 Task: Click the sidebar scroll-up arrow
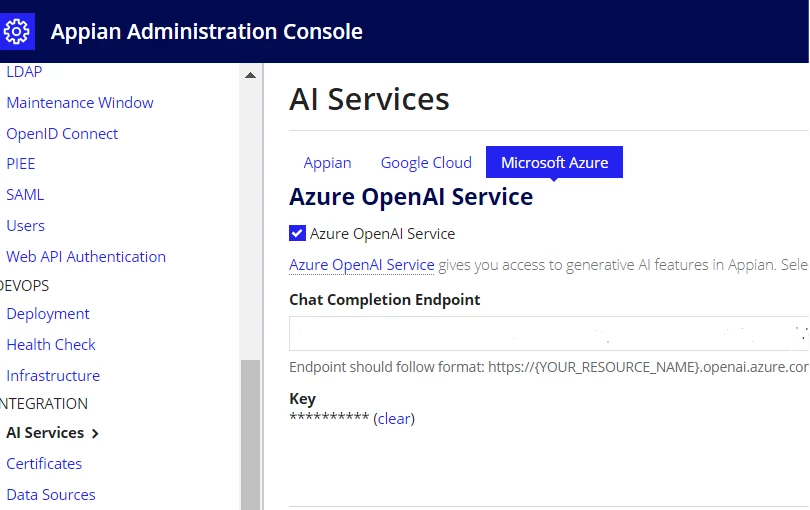click(251, 75)
